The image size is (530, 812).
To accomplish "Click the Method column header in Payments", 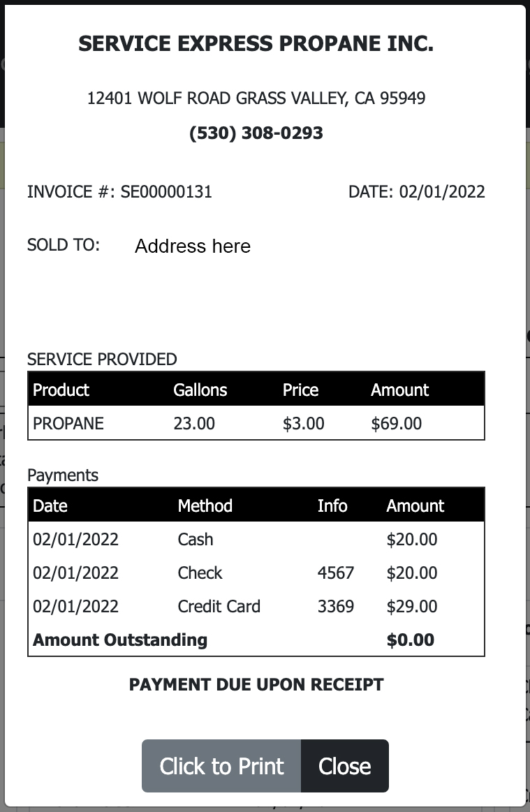I will (205, 505).
